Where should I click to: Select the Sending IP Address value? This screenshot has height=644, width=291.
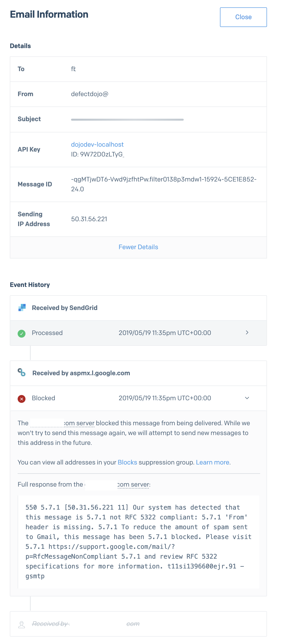[89, 219]
